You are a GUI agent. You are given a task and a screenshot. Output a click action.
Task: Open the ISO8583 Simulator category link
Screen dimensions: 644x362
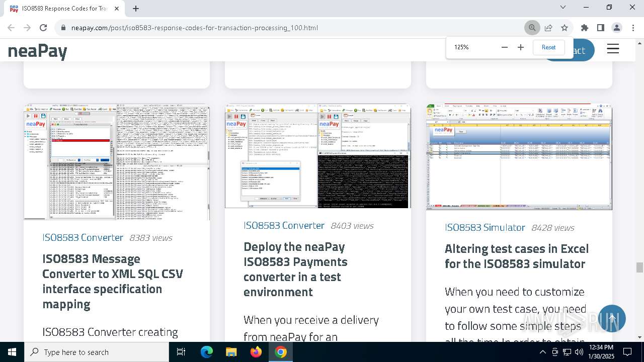pos(485,227)
